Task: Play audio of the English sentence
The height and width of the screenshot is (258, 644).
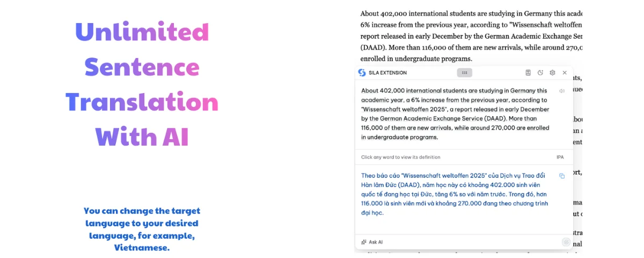Action: click(562, 91)
